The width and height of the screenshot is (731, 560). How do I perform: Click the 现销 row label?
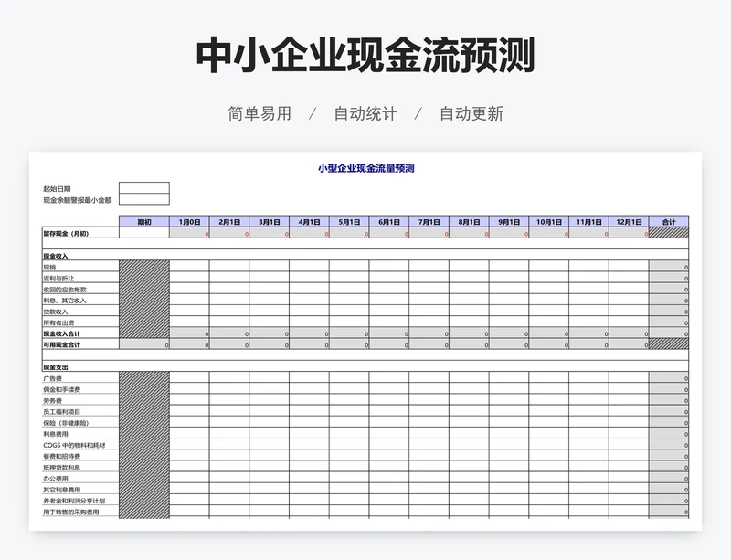click(49, 267)
